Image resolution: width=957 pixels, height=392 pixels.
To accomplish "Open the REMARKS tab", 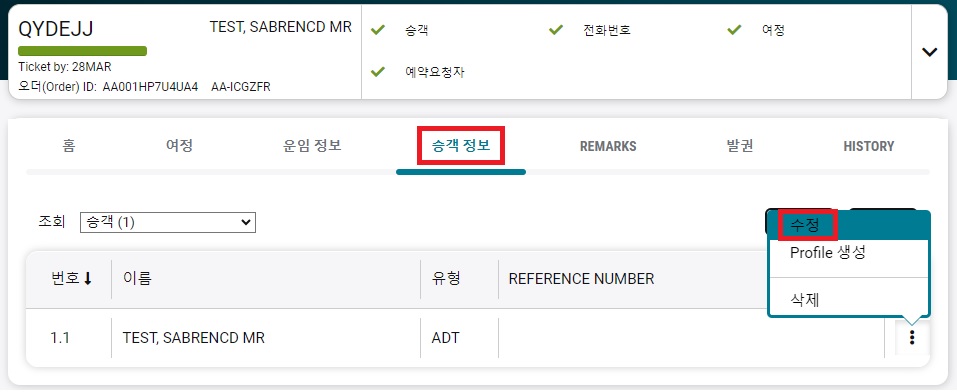I will click(608, 147).
